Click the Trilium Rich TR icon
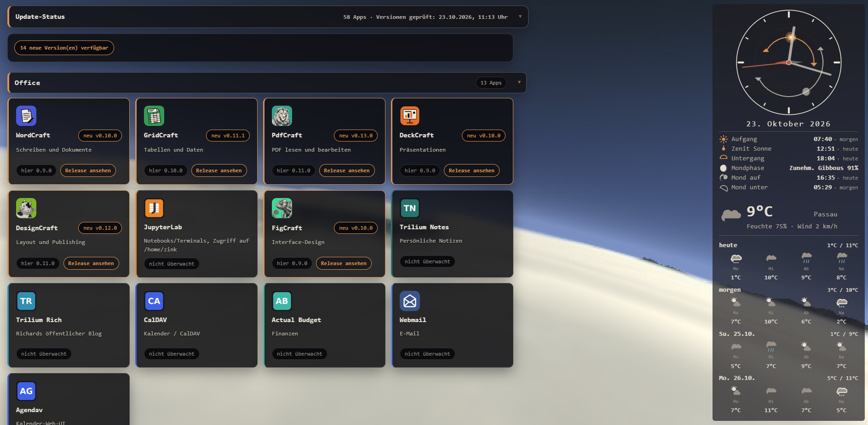The image size is (868, 425). [x=26, y=301]
